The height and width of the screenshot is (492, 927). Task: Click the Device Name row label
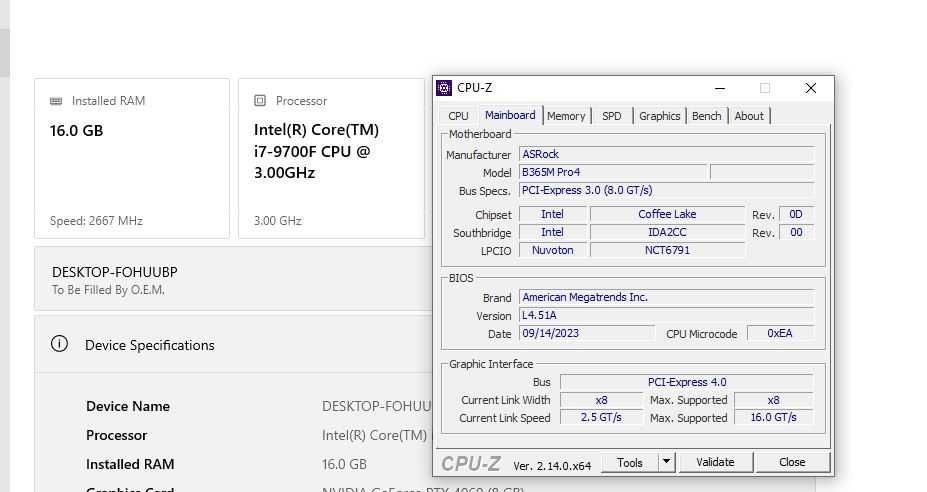click(128, 406)
